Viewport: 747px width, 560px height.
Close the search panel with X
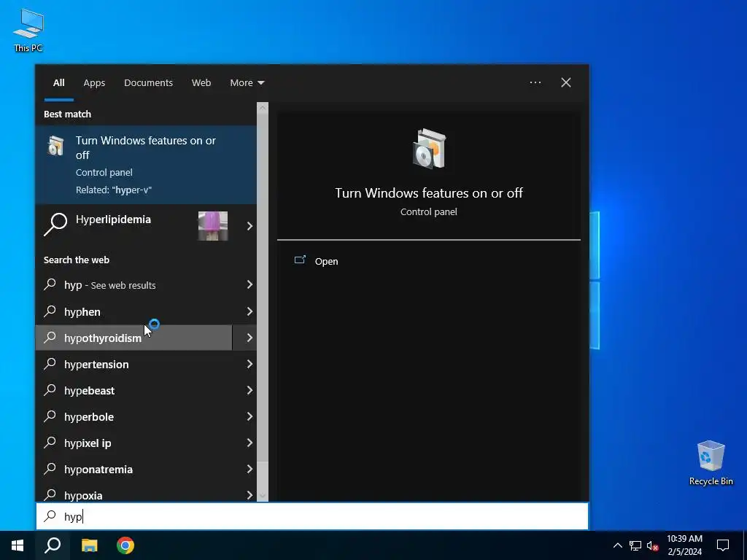566,82
